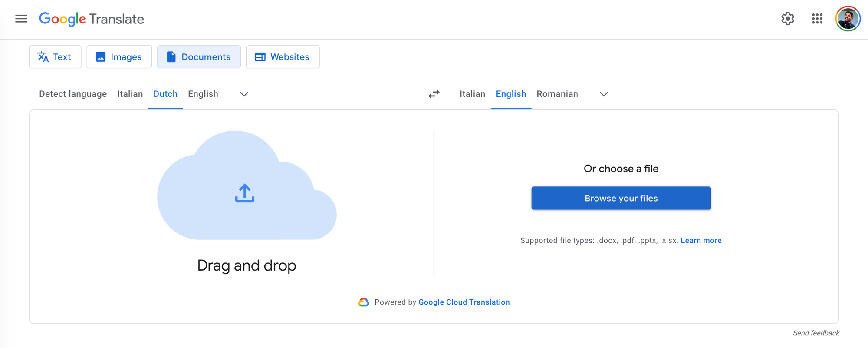Select Detect language as source
Viewport: 868px width, 348px height.
73,94
